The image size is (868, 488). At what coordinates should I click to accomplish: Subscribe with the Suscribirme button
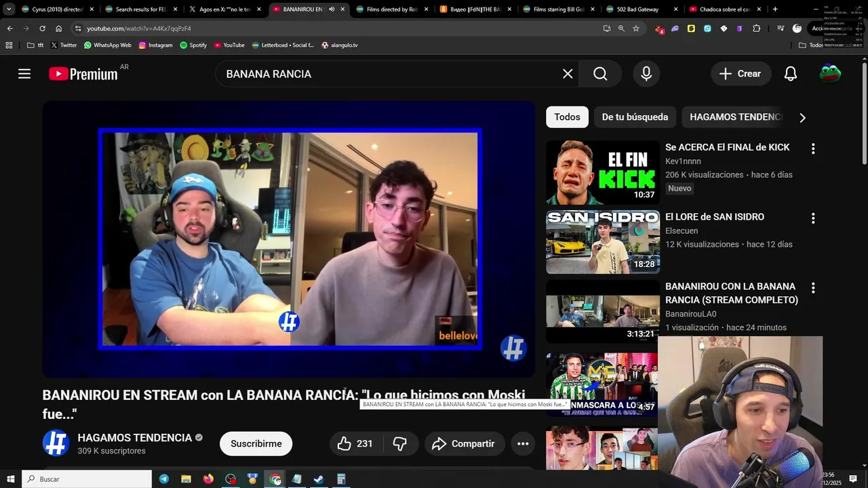(256, 444)
